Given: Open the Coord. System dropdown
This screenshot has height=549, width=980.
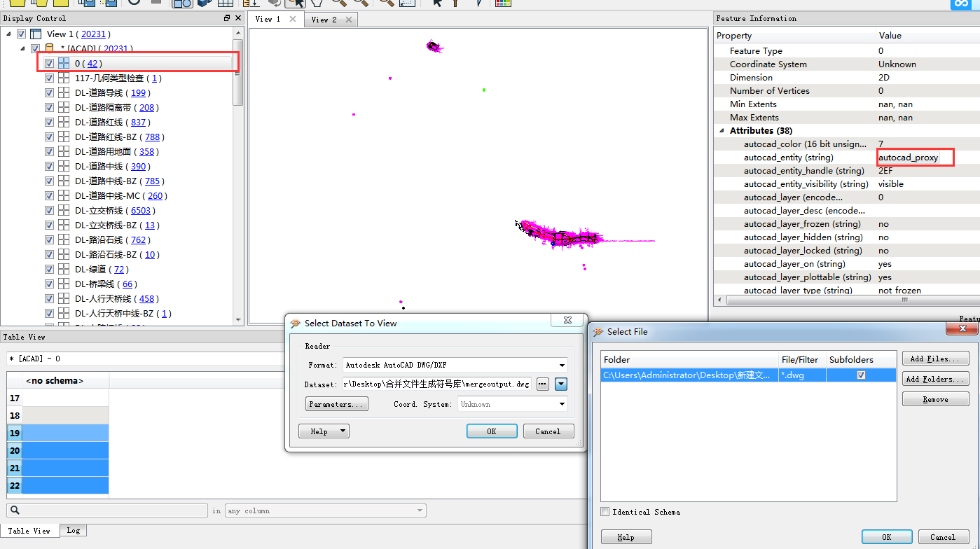Looking at the screenshot, I should coord(563,404).
